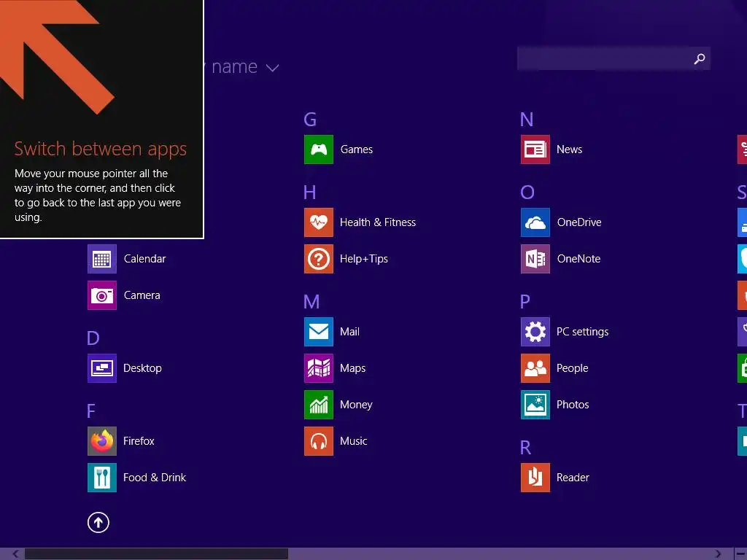Click the horizontal scrollbar right arrow
Image resolution: width=747 pixels, height=560 pixels.
pyautogui.click(x=718, y=554)
